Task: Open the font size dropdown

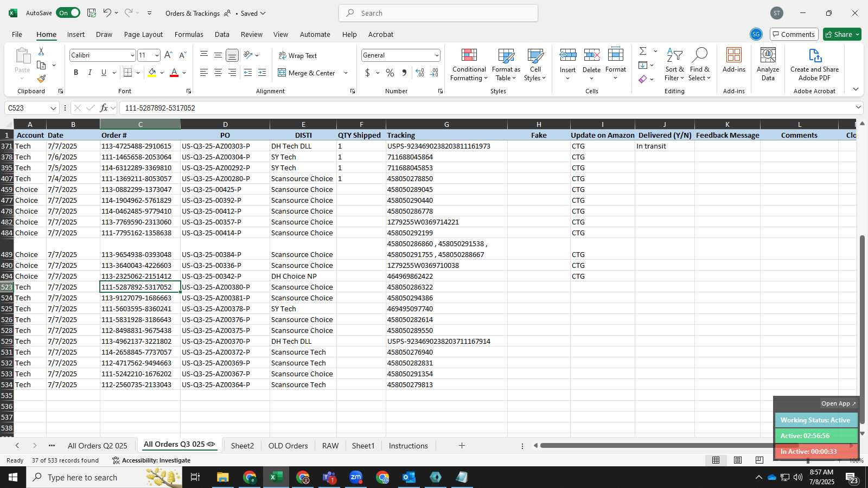Action: tap(157, 55)
